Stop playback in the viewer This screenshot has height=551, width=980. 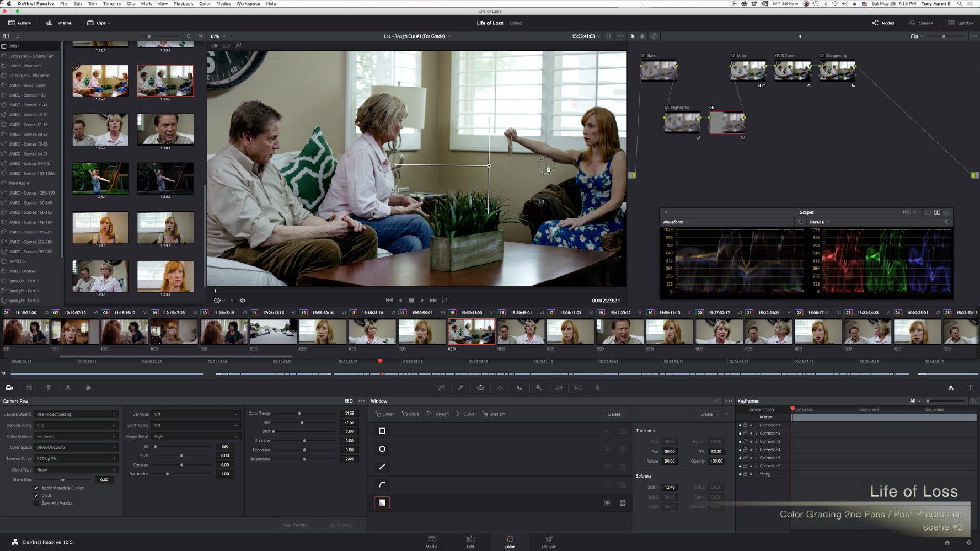[411, 301]
